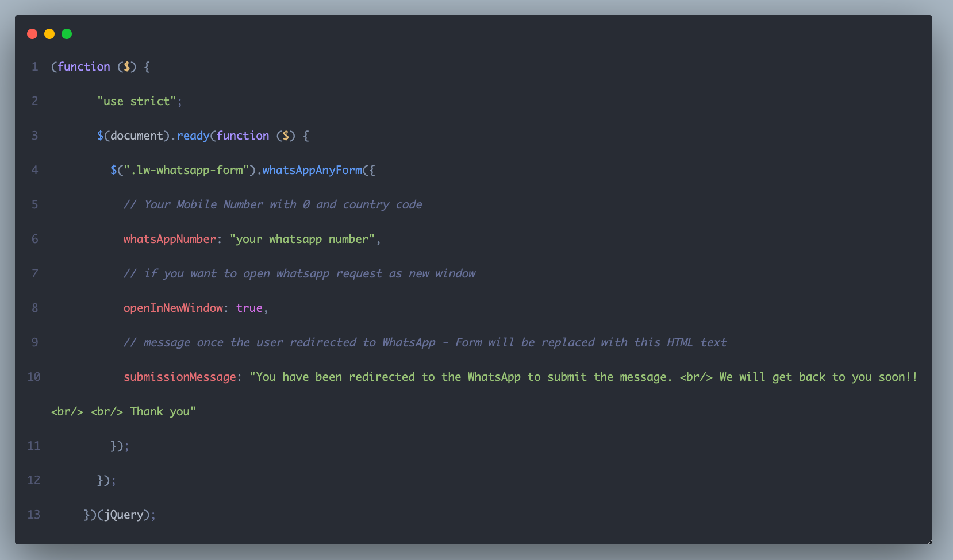Click comment about opening request as new window
The image size is (953, 560).
[x=299, y=273]
